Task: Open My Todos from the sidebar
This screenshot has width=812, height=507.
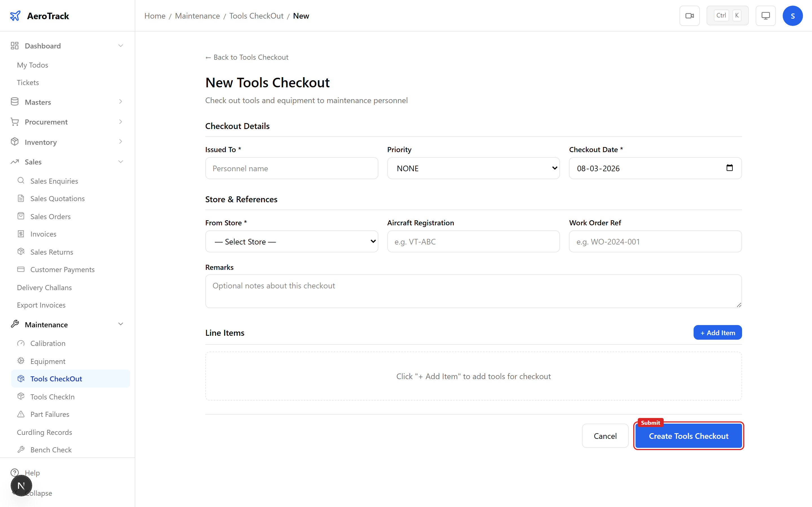Action: click(x=32, y=65)
